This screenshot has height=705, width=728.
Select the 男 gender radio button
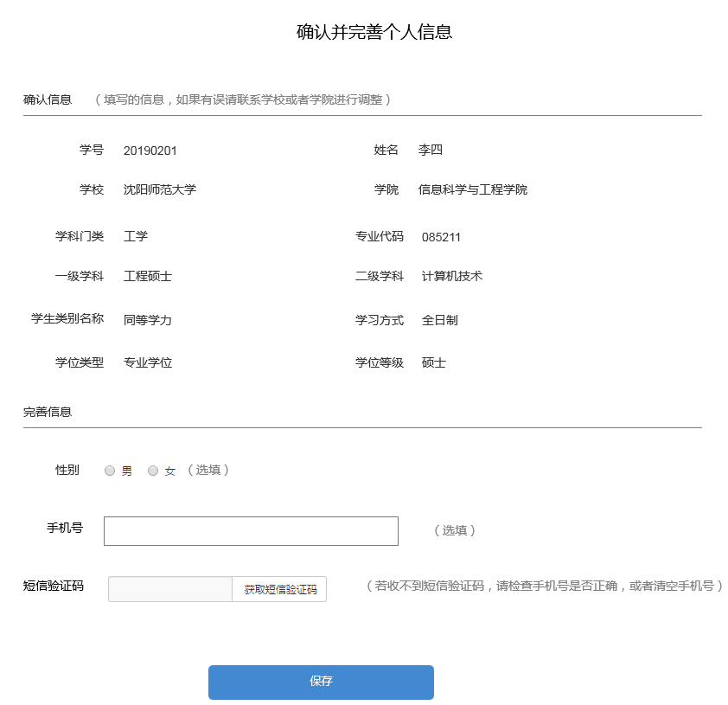click(110, 471)
